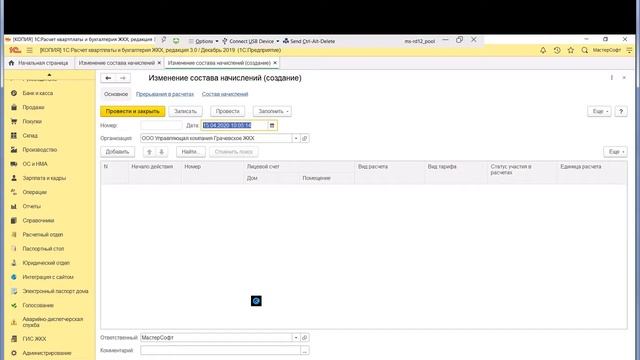Move row up arrow button
640x360 pixels.
(x=149, y=152)
